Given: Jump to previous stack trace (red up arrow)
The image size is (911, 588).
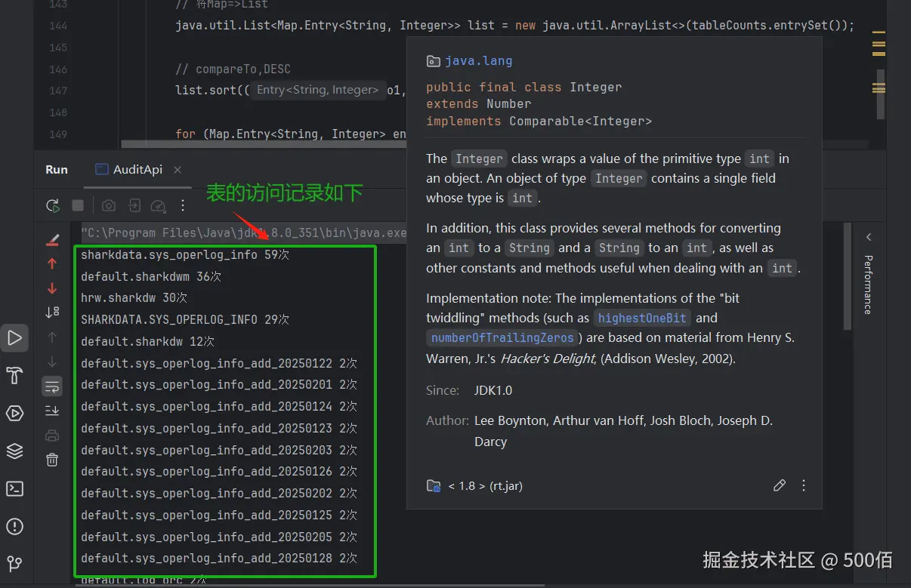Looking at the screenshot, I should click(x=52, y=263).
